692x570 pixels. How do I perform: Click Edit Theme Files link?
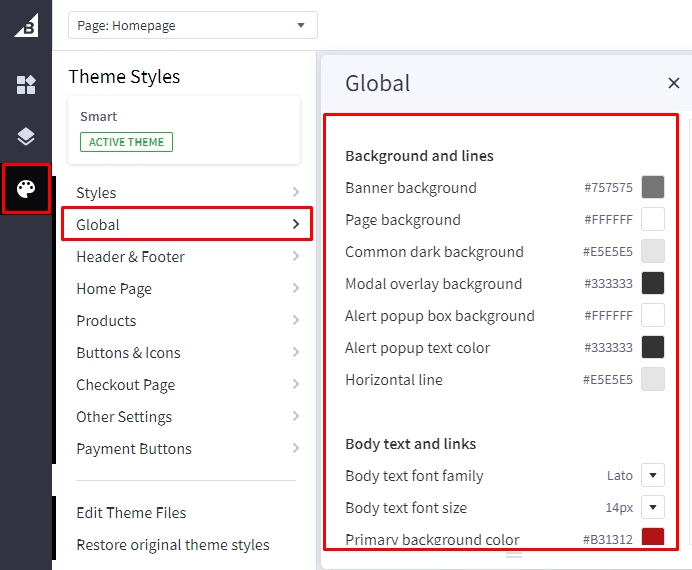pos(131,513)
